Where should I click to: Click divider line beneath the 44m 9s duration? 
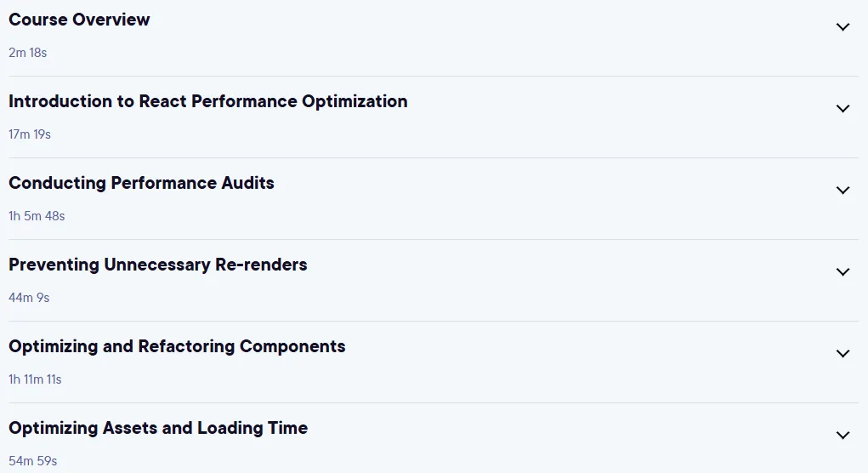(x=434, y=322)
